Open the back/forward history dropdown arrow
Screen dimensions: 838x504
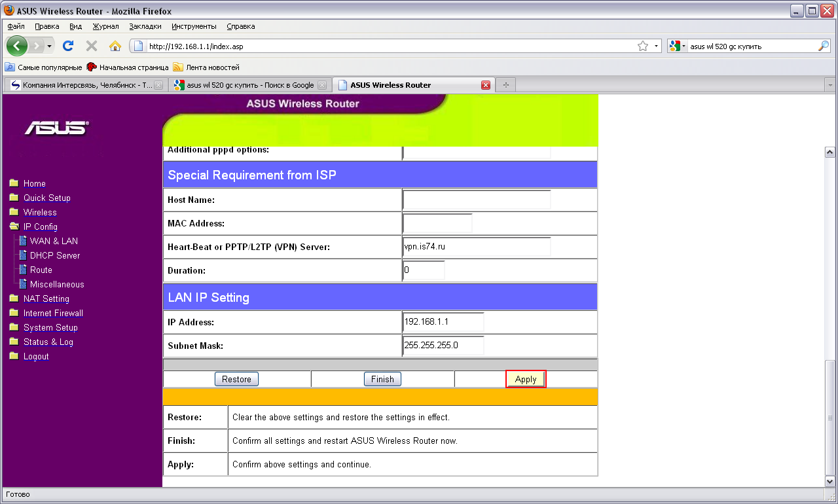click(x=49, y=46)
